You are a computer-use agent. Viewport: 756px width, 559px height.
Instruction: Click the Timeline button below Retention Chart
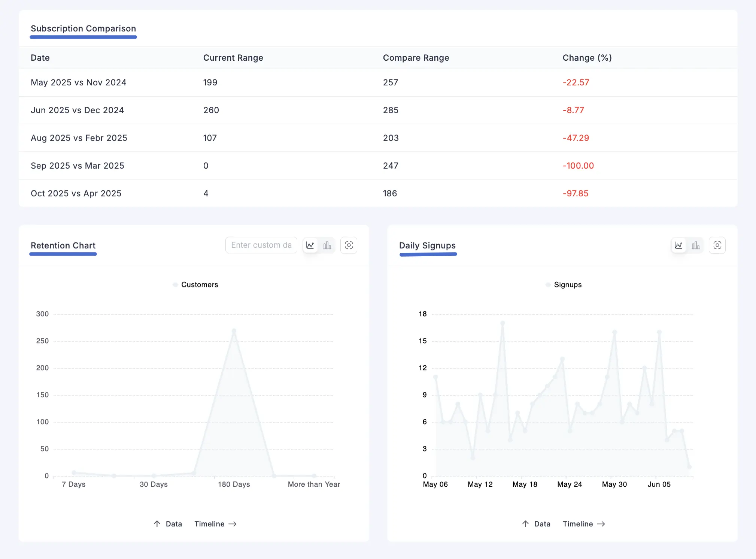click(210, 523)
